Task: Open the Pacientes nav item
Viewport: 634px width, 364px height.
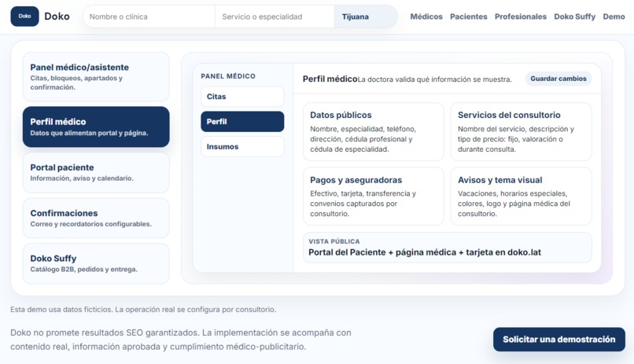Action: pos(469,17)
